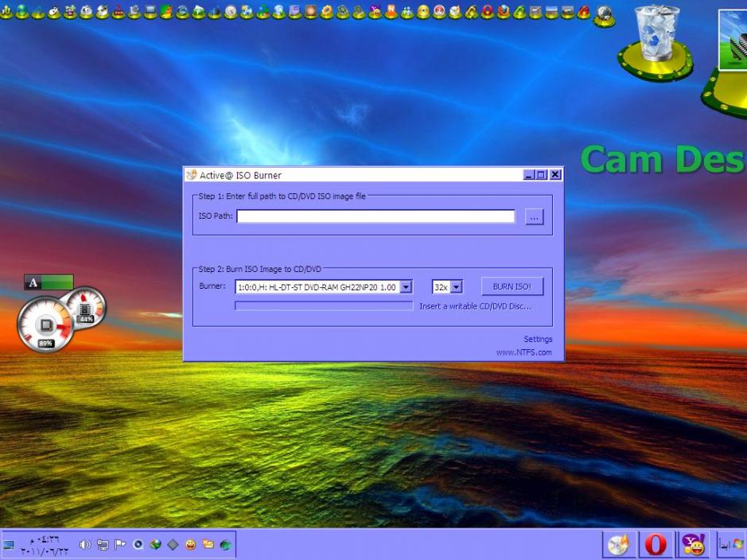This screenshot has height=560, width=747.
Task: Expand the Burner drive dropdown
Action: click(406, 287)
